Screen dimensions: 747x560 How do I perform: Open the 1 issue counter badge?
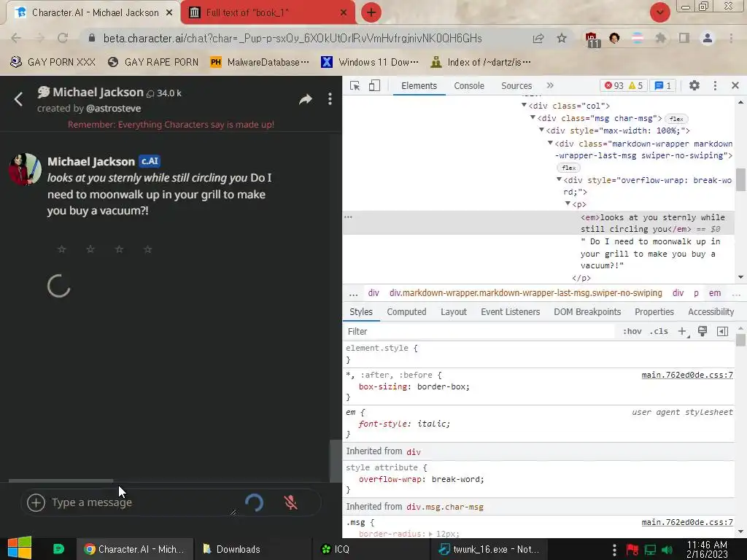point(663,86)
